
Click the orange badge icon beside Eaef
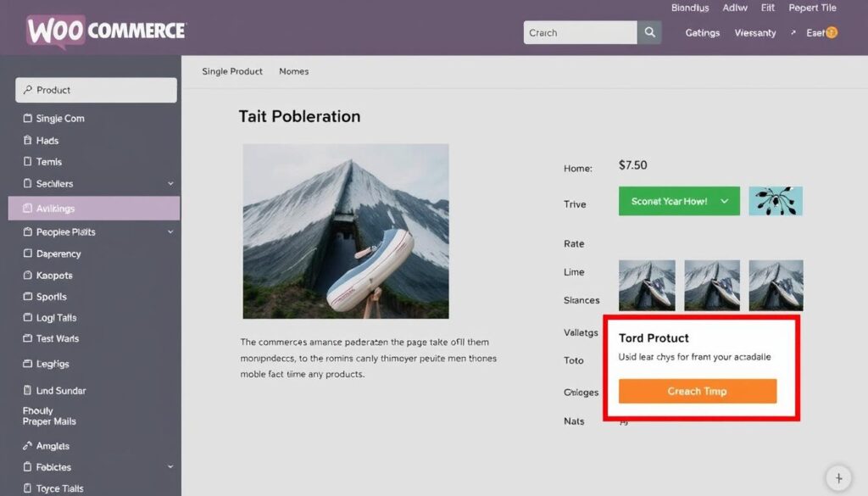832,33
